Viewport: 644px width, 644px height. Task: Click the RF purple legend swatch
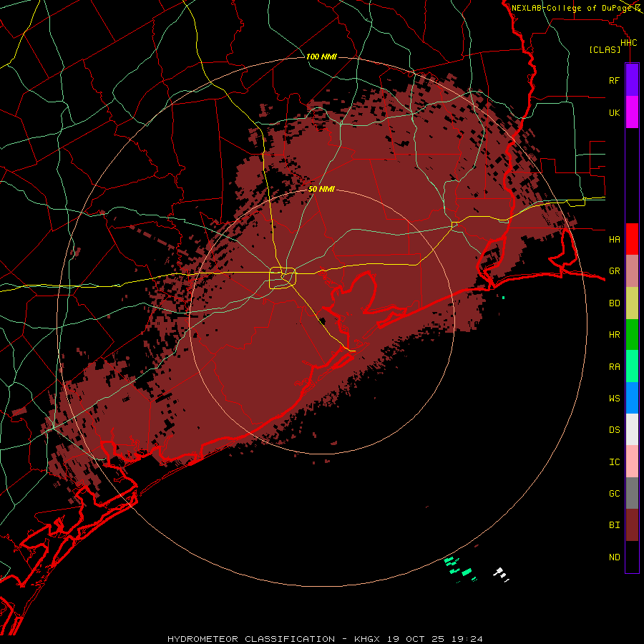point(632,79)
